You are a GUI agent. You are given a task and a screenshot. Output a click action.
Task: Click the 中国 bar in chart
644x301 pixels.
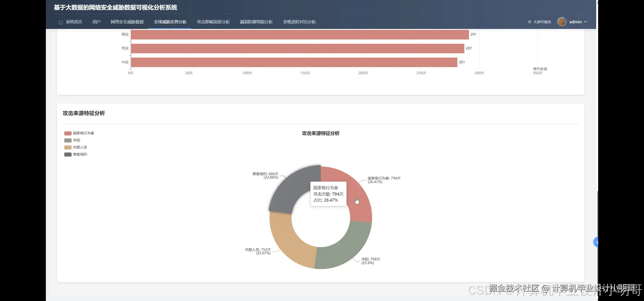(x=294, y=62)
